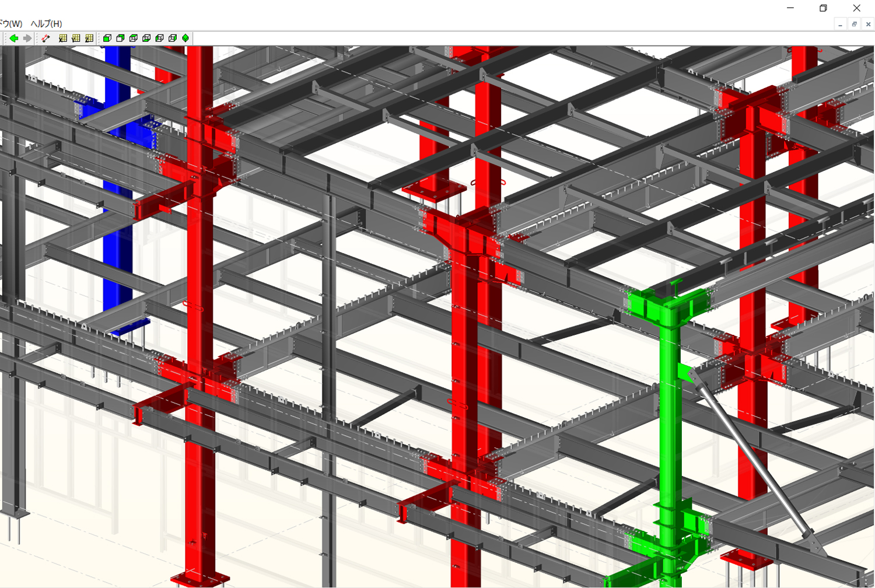Click the green back arrow icon
Viewport: 875px width, 588px height.
click(x=14, y=38)
